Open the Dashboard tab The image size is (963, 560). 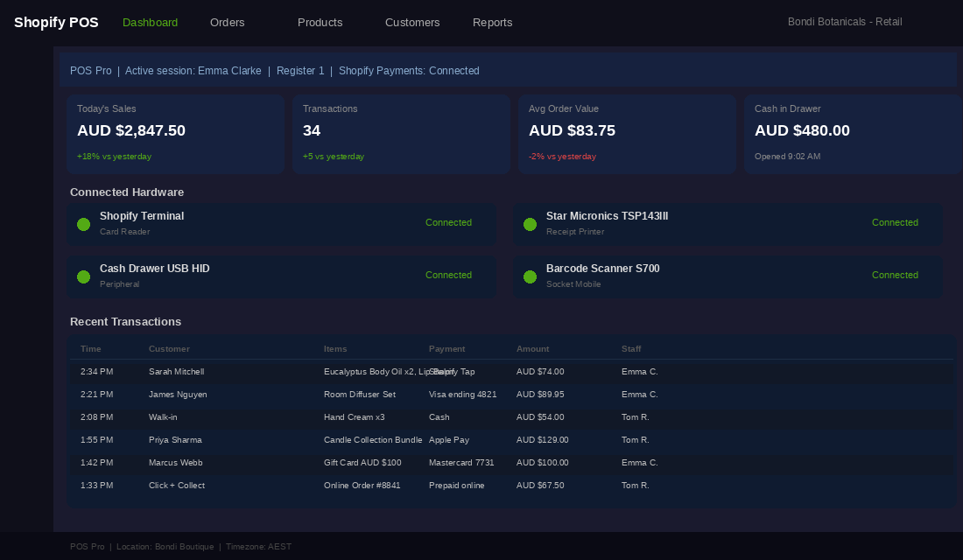[x=150, y=23]
